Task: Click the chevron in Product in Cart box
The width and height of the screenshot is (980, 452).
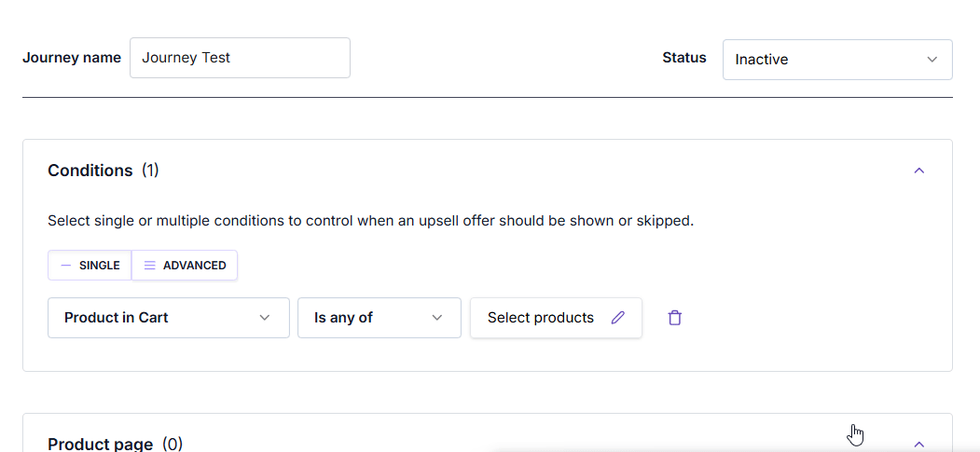Action: (265, 318)
